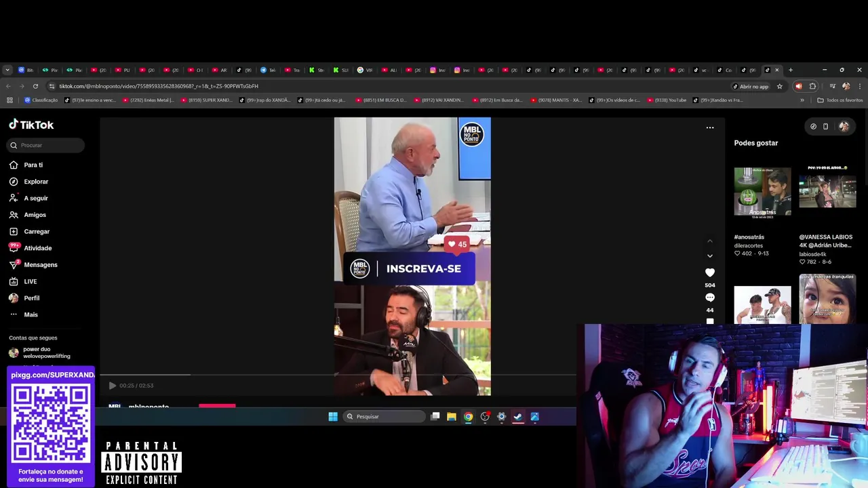868x488 pixels.
Task: Open the EM BUSCA D bookmark
Action: (380, 100)
